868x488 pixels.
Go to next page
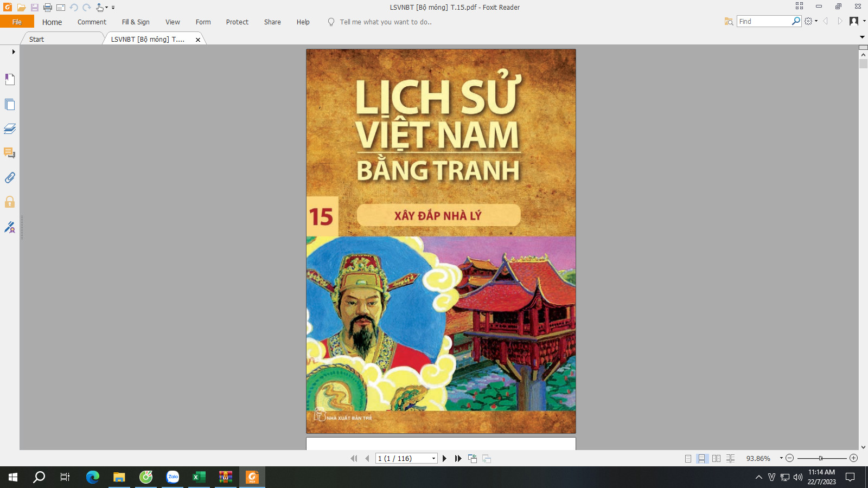pos(444,458)
